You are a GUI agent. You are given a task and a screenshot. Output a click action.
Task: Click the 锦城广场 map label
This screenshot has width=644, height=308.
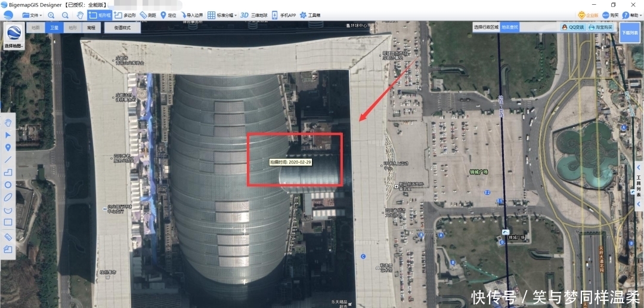tap(478, 172)
